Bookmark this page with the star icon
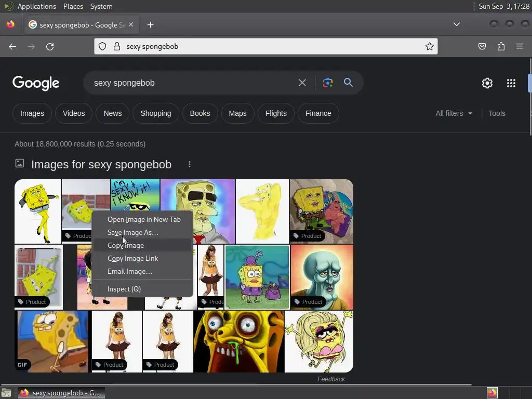 [430, 46]
